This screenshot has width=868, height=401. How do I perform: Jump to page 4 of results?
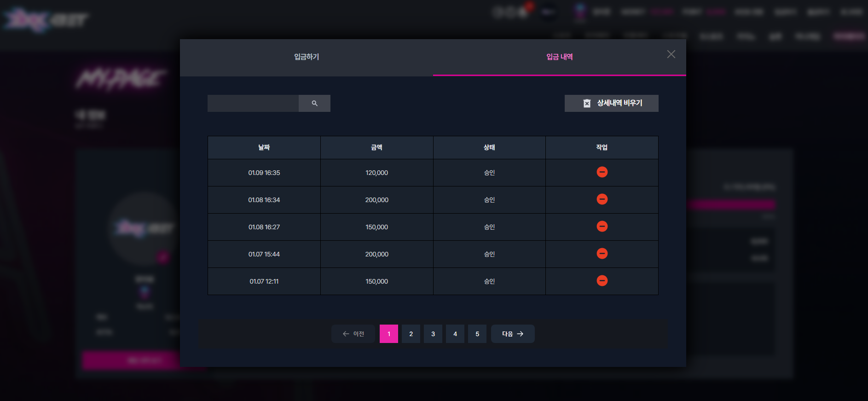455,334
